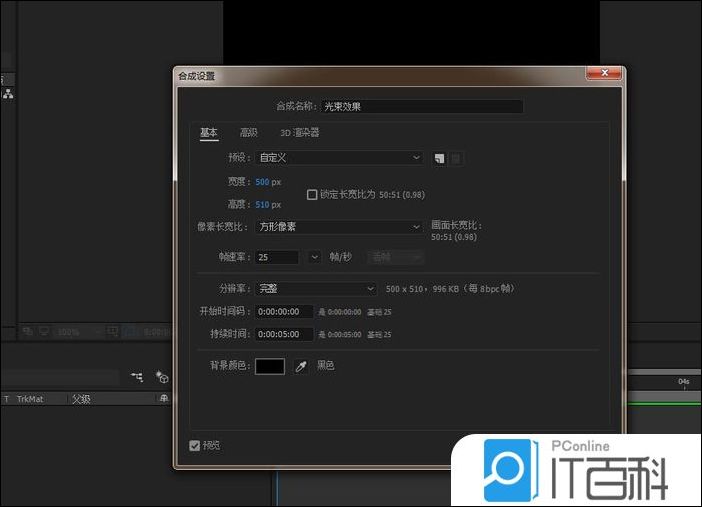Click the T column header in timeline
The image size is (702, 507).
[6, 399]
